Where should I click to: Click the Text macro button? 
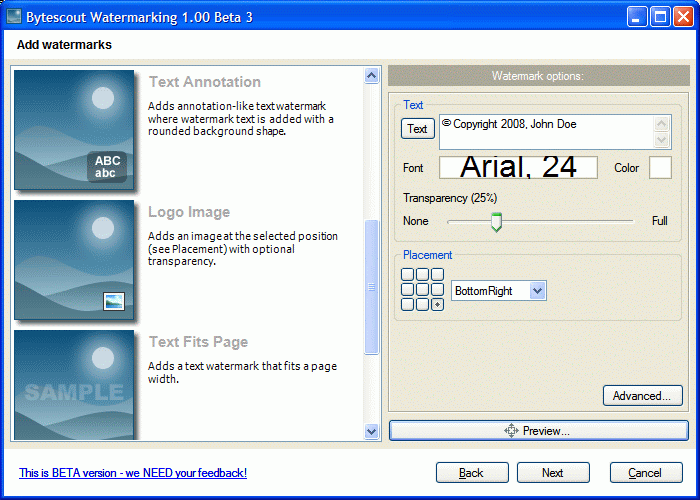click(x=417, y=129)
